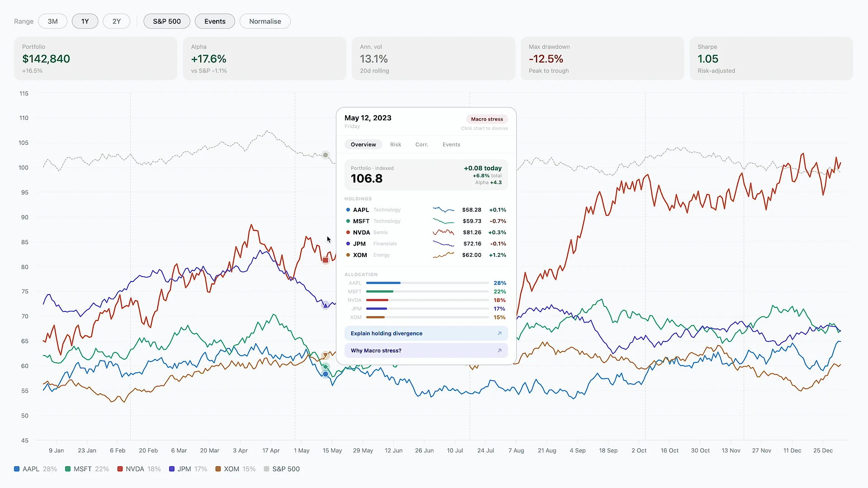
Task: Click the XOM sparkline in holdings
Action: point(443,255)
